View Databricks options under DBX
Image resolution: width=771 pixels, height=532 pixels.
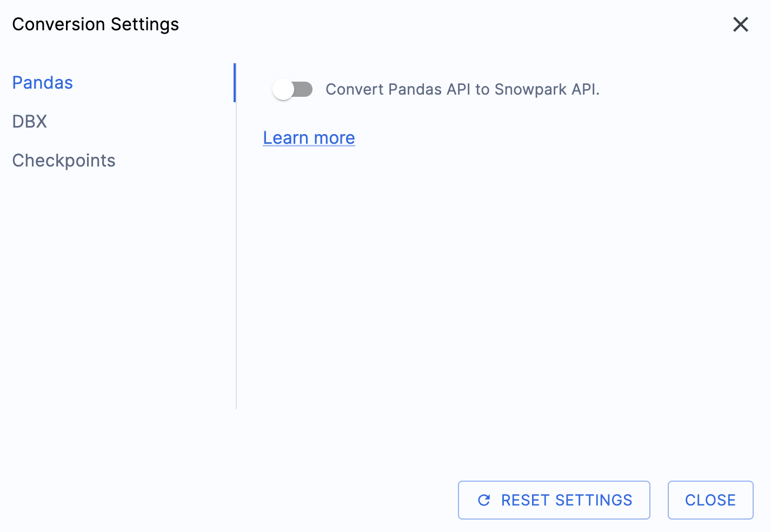pos(30,122)
